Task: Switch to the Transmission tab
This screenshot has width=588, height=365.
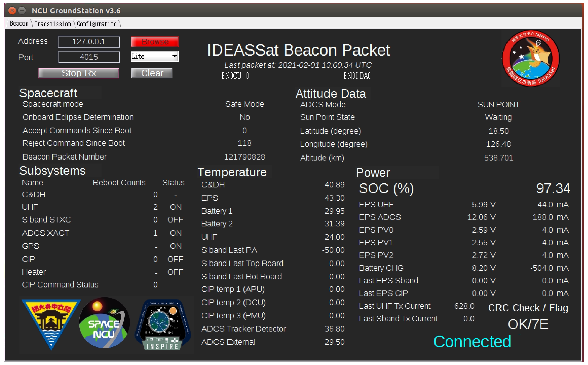Action: tap(52, 24)
